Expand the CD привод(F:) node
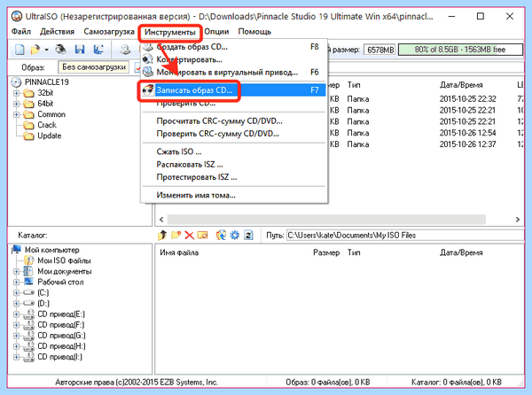The width and height of the screenshot is (532, 395). [16, 325]
